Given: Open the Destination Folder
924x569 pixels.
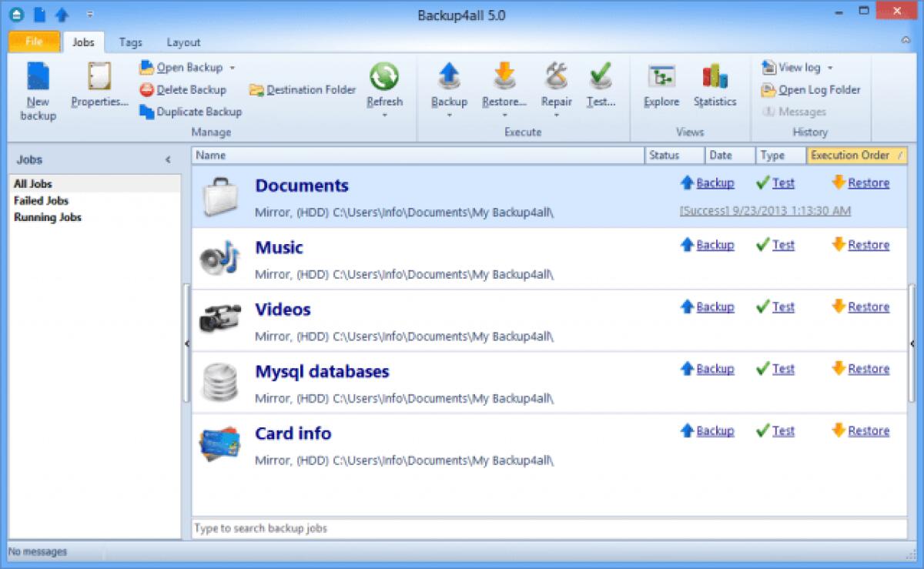Looking at the screenshot, I should [x=301, y=89].
